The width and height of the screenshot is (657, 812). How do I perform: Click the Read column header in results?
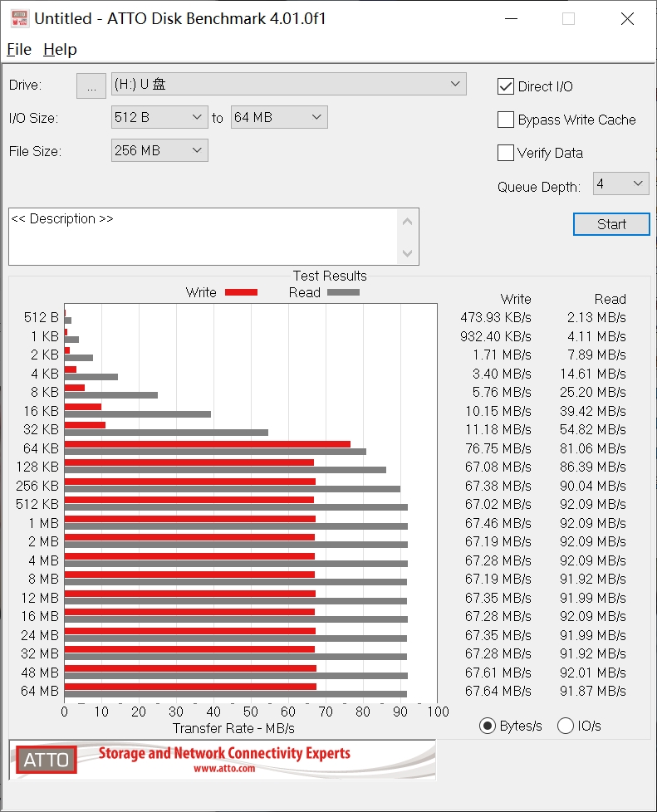(x=610, y=300)
